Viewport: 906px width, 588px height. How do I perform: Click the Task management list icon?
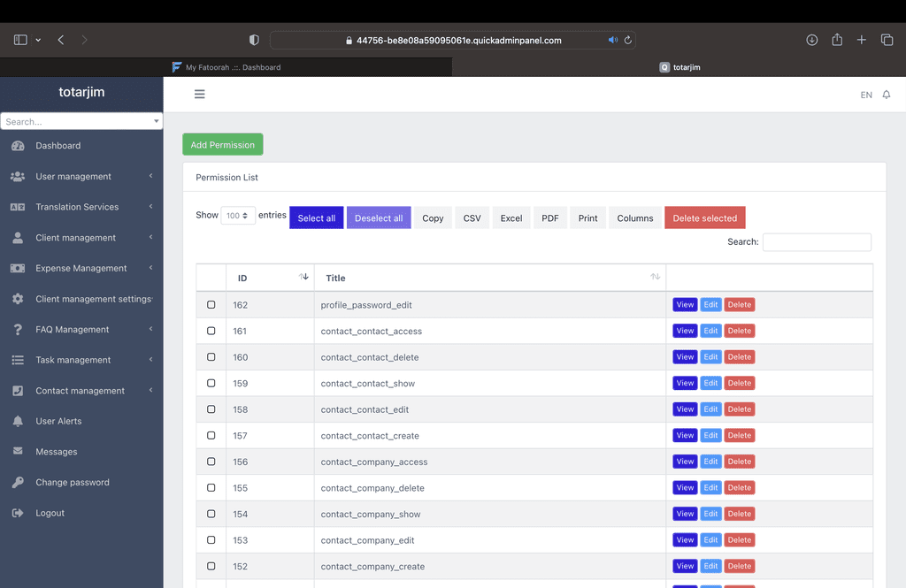pyautogui.click(x=18, y=360)
